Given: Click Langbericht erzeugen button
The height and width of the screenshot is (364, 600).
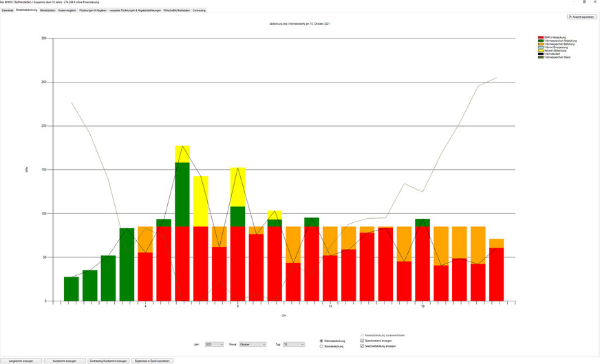Looking at the screenshot, I should [x=21, y=361].
